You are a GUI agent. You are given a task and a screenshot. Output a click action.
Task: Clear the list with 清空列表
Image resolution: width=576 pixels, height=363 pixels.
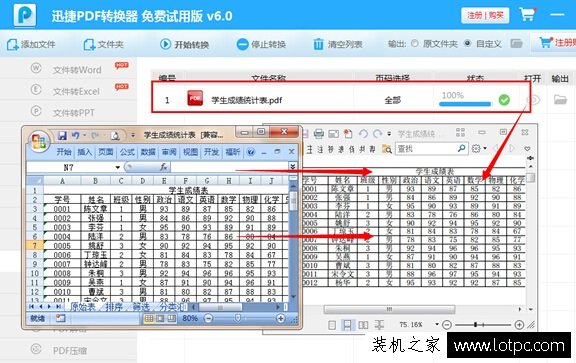pyautogui.click(x=338, y=44)
